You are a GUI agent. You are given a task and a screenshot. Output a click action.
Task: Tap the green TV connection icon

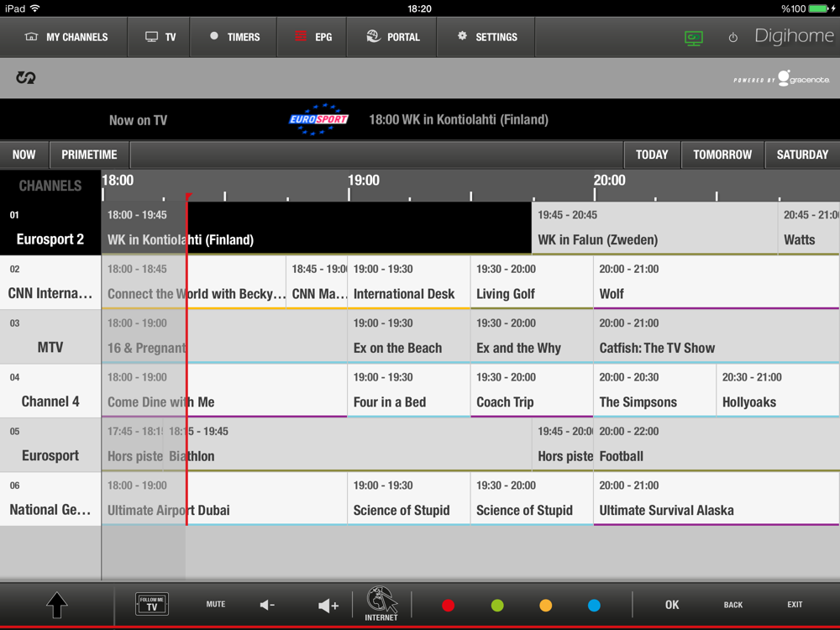(693, 38)
